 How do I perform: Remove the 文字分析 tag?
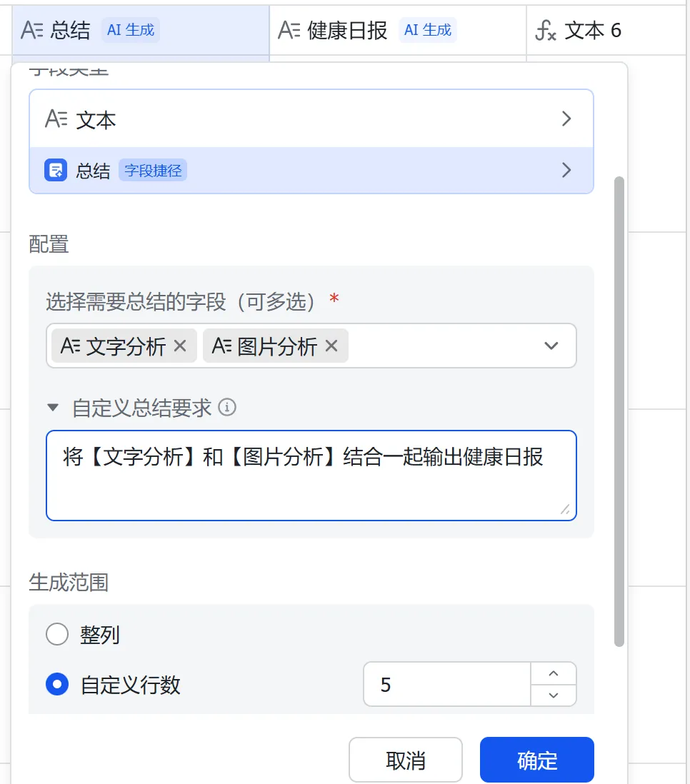pyautogui.click(x=180, y=346)
